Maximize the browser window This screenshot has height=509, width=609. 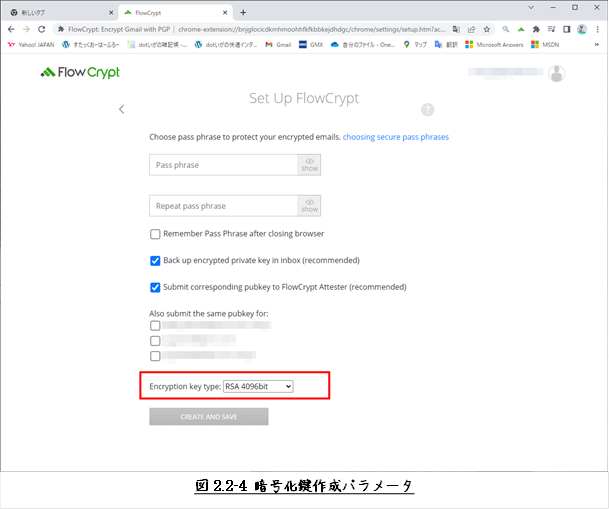point(575,7)
